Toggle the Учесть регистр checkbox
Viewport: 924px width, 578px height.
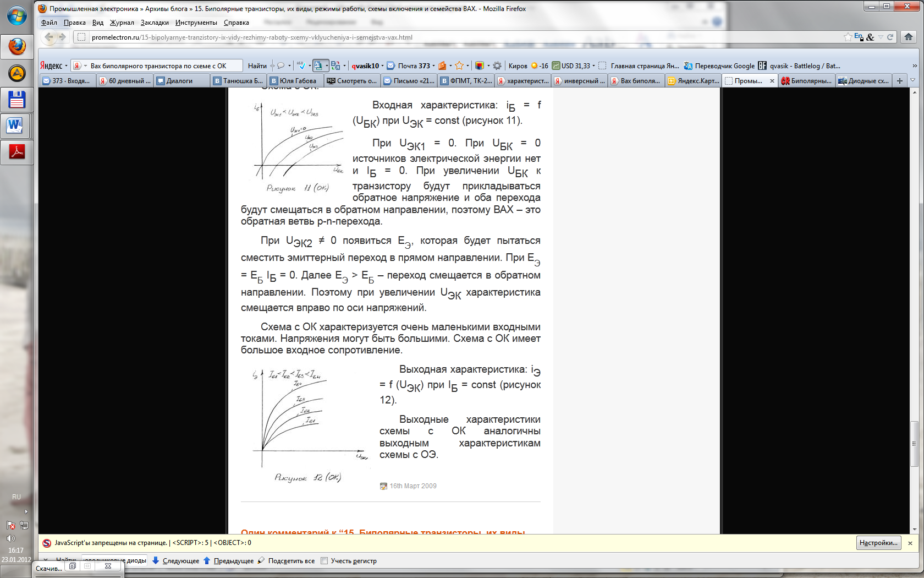[324, 561]
